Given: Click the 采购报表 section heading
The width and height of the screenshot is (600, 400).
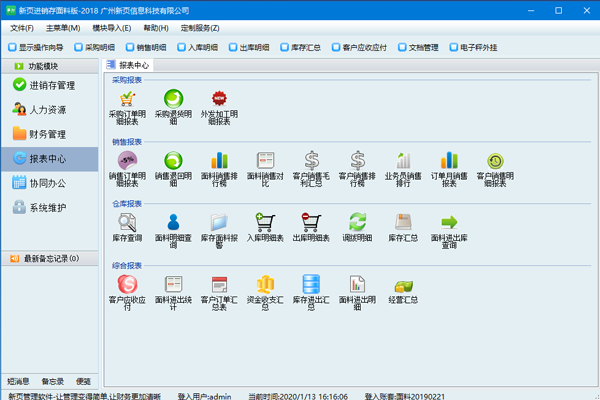Looking at the screenshot, I should point(127,80).
